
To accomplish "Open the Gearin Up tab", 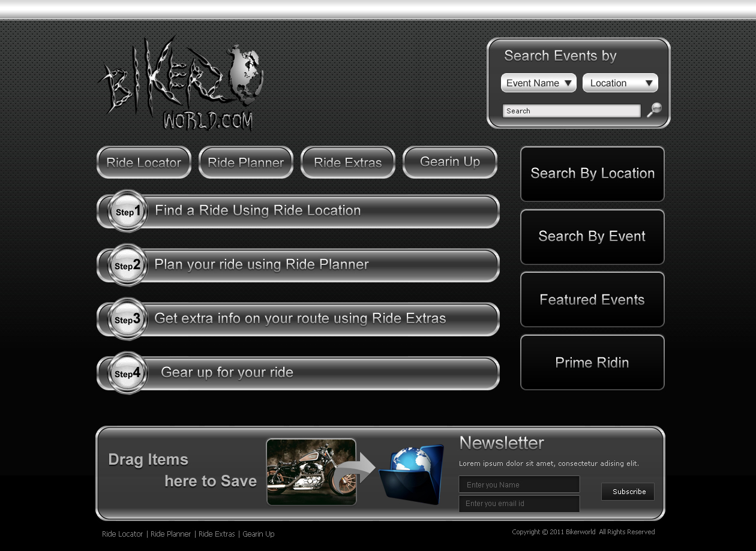I will click(x=449, y=162).
